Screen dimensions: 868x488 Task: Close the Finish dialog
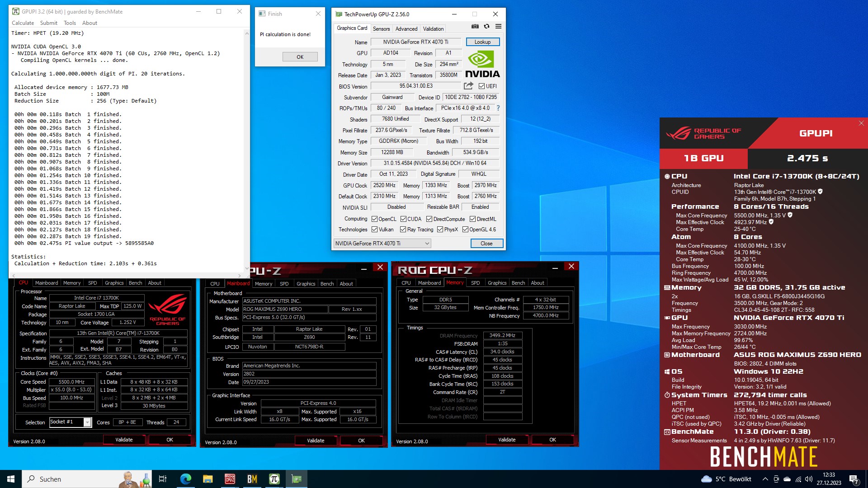pyautogui.click(x=318, y=14)
